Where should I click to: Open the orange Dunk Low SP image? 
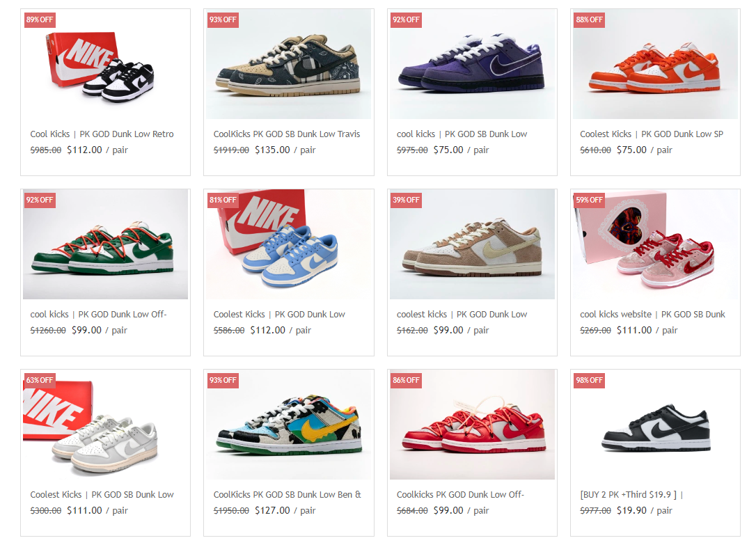(x=655, y=64)
